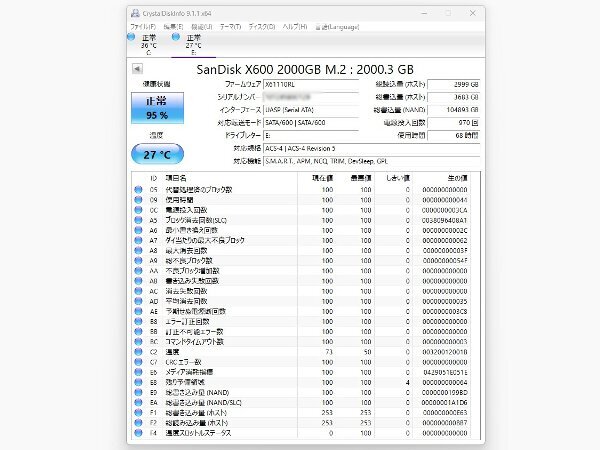Click status icon of row 09 使用時間
Screen dimensions: 600x450
[138, 200]
